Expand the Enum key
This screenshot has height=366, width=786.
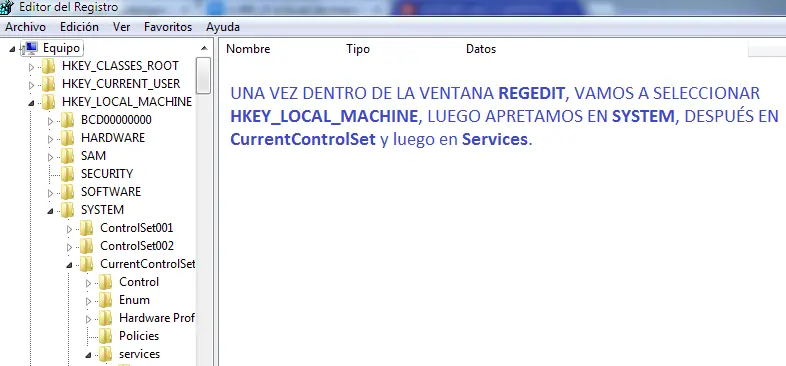click(88, 301)
